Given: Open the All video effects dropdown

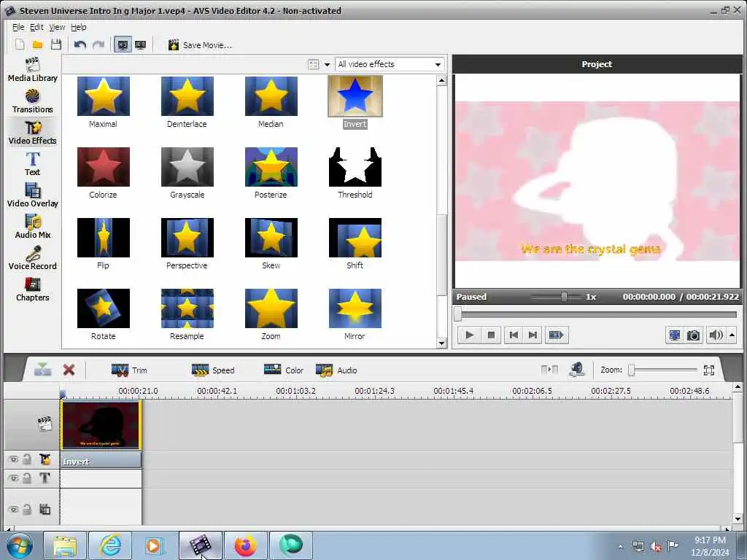Looking at the screenshot, I should [x=390, y=64].
